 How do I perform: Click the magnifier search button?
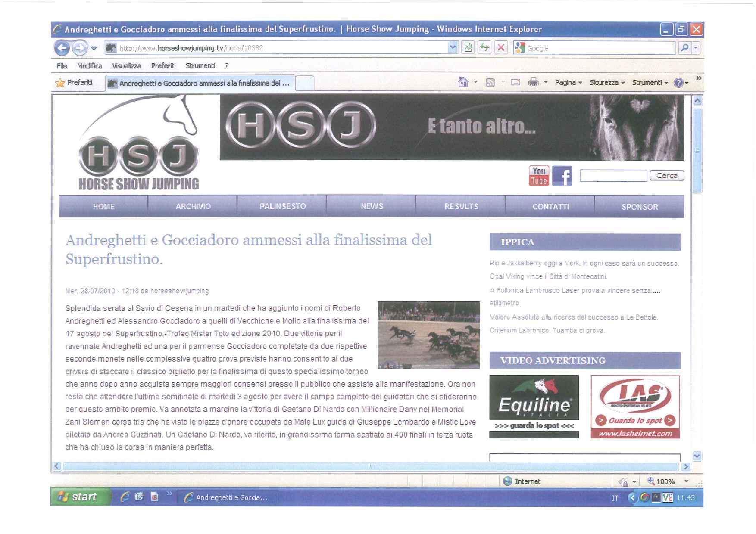[684, 48]
